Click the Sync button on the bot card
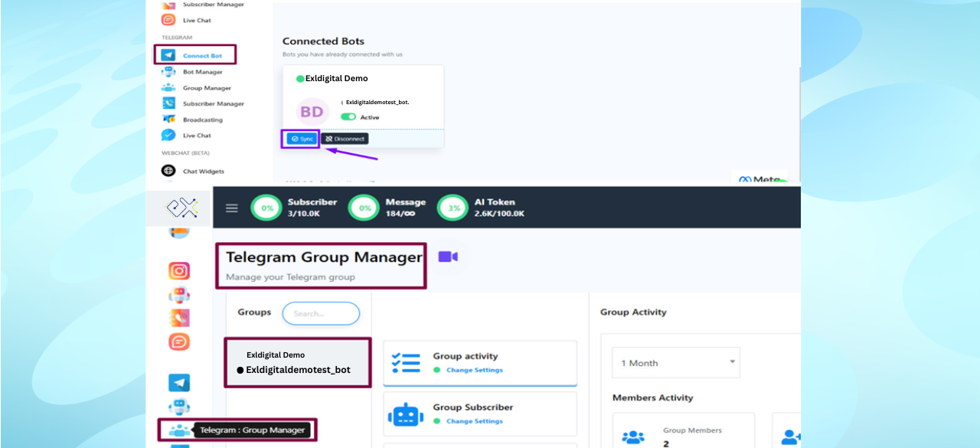980x448 pixels. click(300, 139)
